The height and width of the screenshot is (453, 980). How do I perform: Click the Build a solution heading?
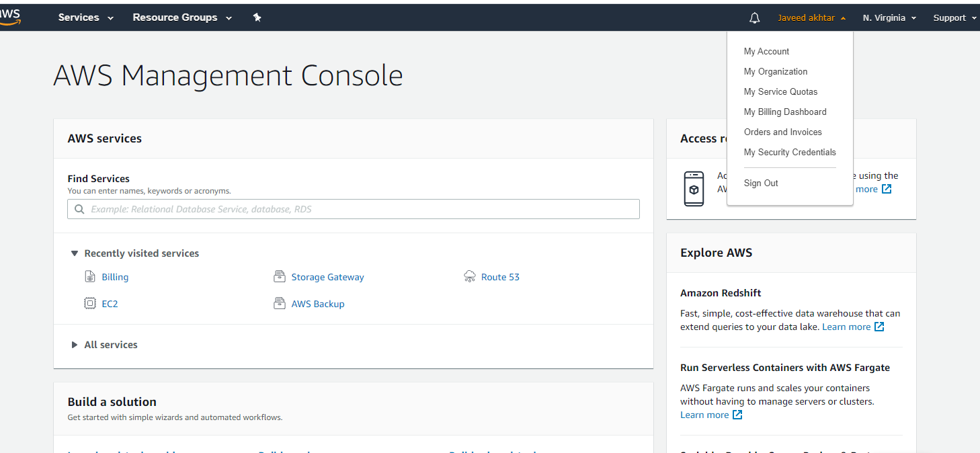point(112,402)
